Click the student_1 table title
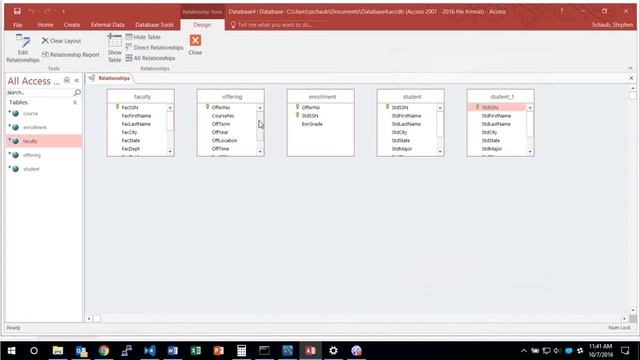This screenshot has height=360, width=640. tap(502, 97)
